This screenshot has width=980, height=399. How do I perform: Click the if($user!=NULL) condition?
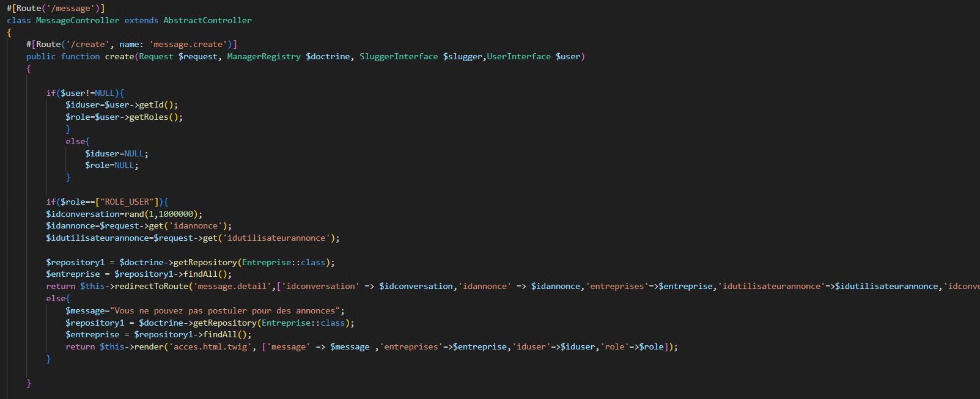(x=85, y=93)
